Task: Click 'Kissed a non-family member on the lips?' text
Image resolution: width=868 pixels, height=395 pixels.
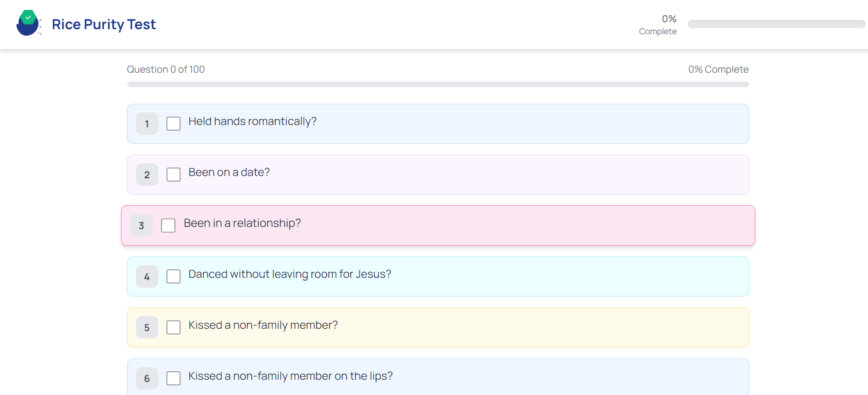Action: point(291,376)
